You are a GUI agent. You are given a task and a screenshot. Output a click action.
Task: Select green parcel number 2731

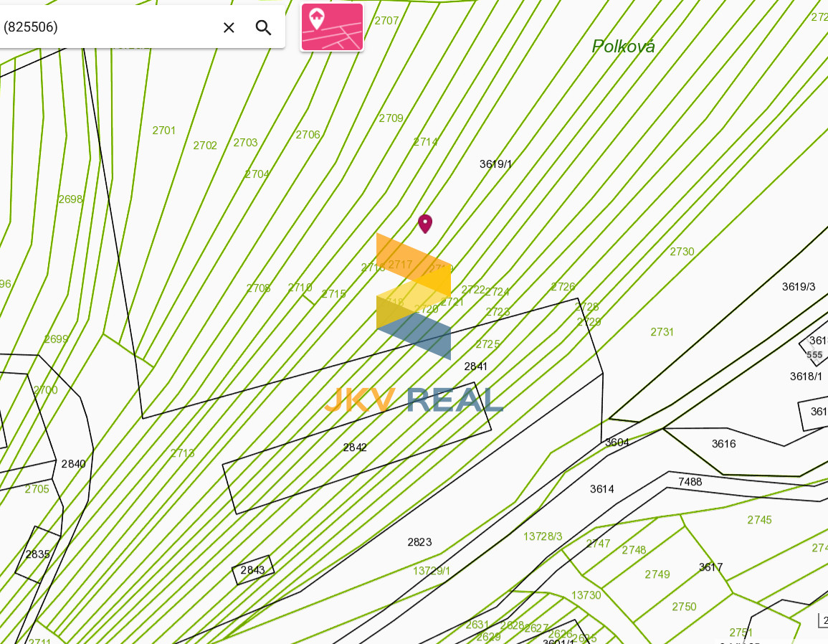tap(662, 332)
